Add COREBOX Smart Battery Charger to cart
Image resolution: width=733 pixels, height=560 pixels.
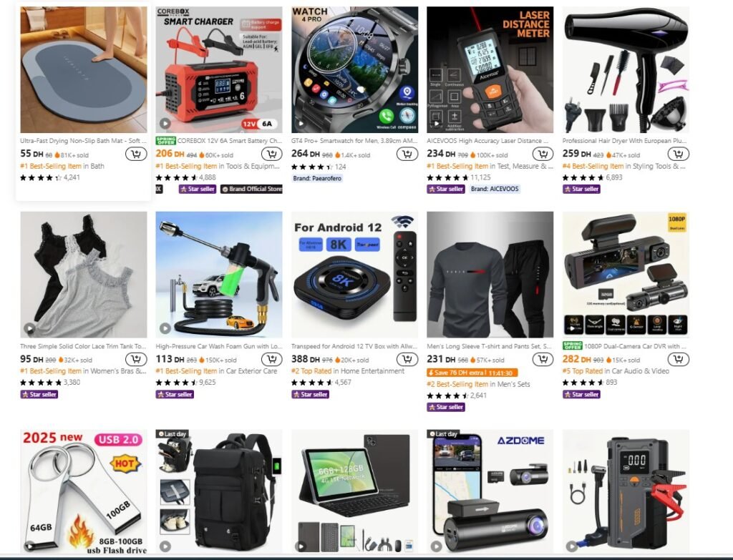click(271, 154)
